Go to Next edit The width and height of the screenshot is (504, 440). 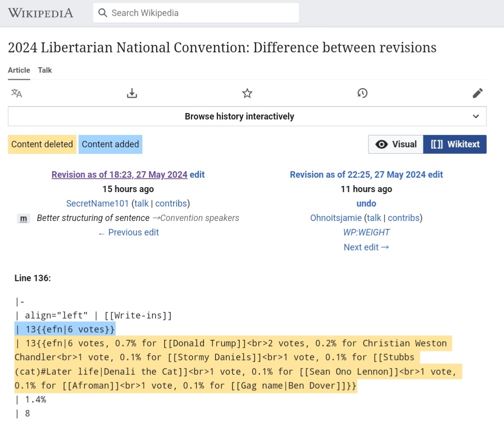pyautogui.click(x=366, y=247)
